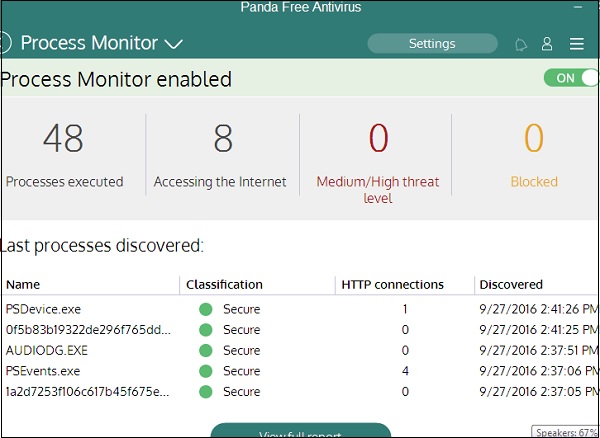Select the Medium/High threat level counter
This screenshot has height=438, width=600.
point(378,158)
